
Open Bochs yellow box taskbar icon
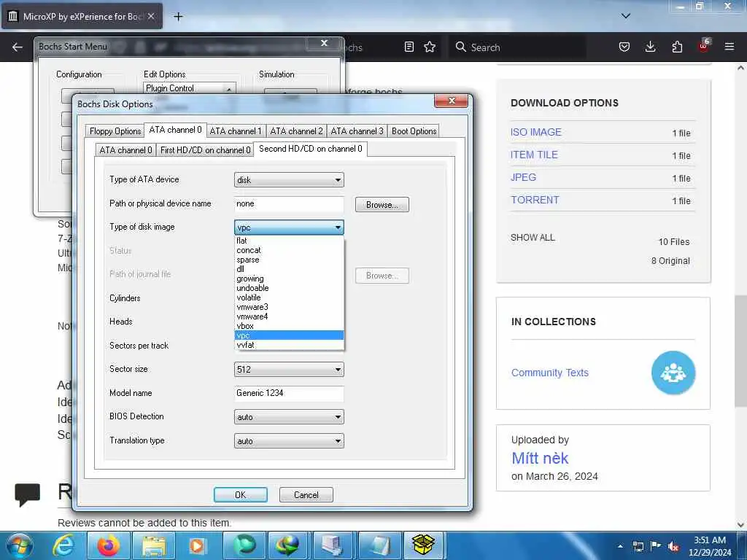(424, 545)
